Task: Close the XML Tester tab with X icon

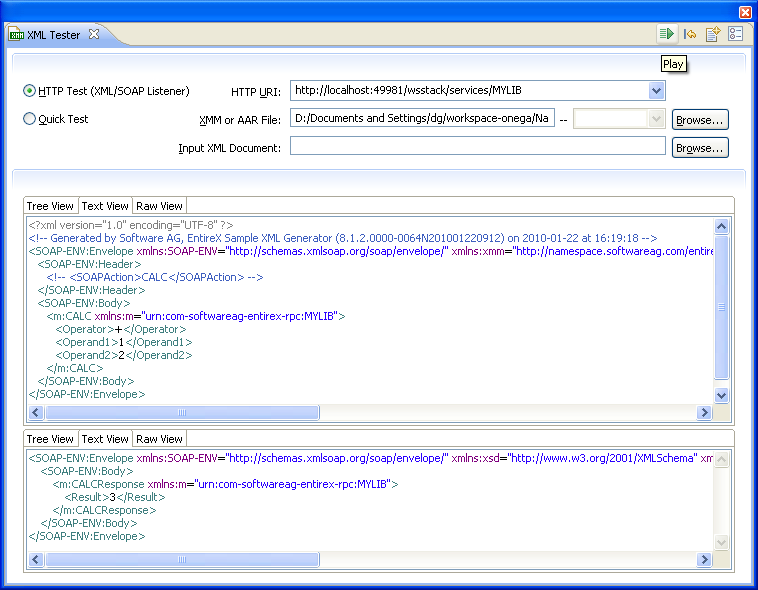Action: coord(94,34)
